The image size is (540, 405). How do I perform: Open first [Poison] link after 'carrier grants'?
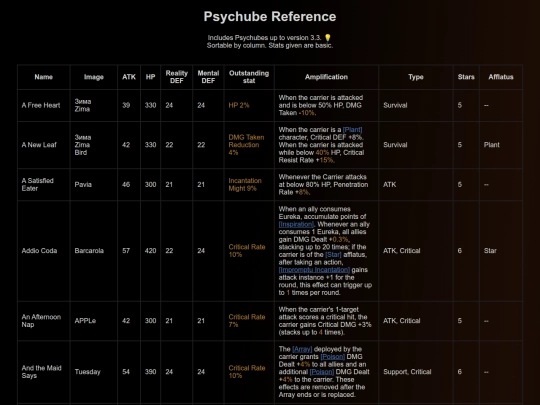(x=333, y=356)
